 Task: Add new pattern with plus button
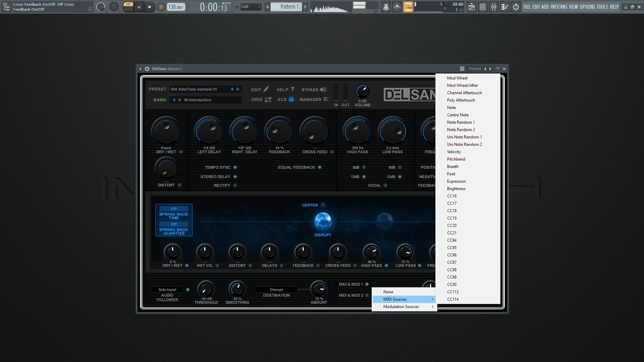tap(305, 7)
